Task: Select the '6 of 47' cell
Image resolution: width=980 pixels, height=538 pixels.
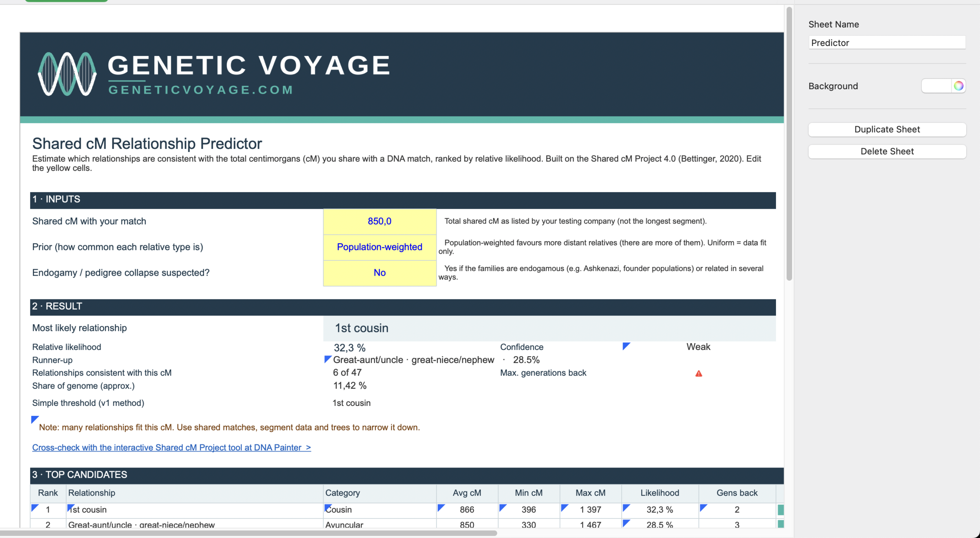Action: tap(347, 373)
